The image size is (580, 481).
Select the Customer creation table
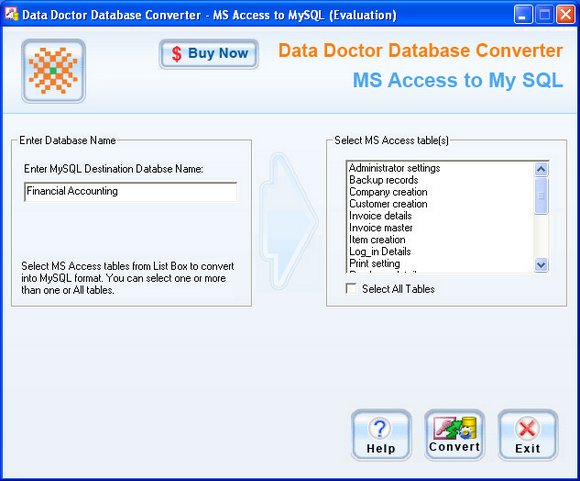(x=388, y=204)
